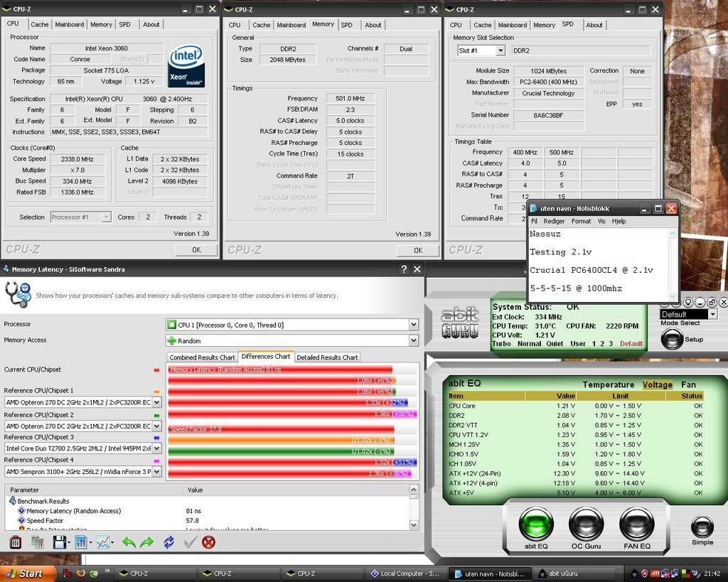
Task: Open the Mode Select Default dropdown in uGuru
Action: [712, 314]
